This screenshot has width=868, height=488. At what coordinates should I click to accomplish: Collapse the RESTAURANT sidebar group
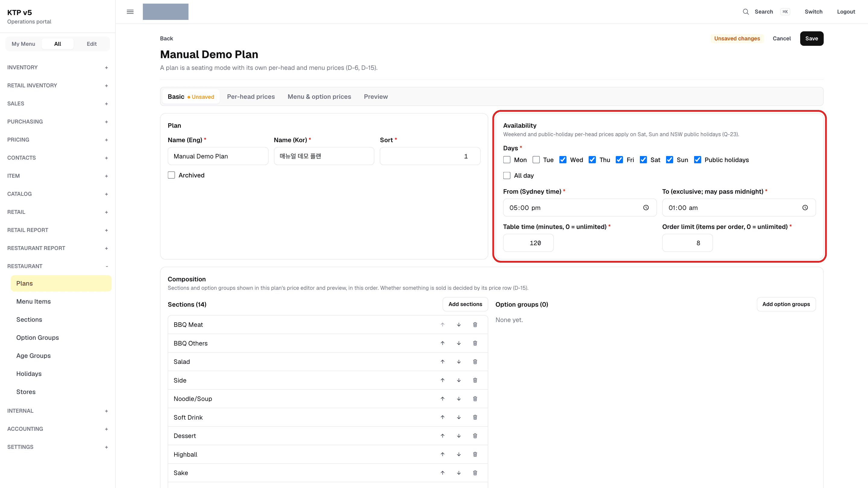(58, 266)
